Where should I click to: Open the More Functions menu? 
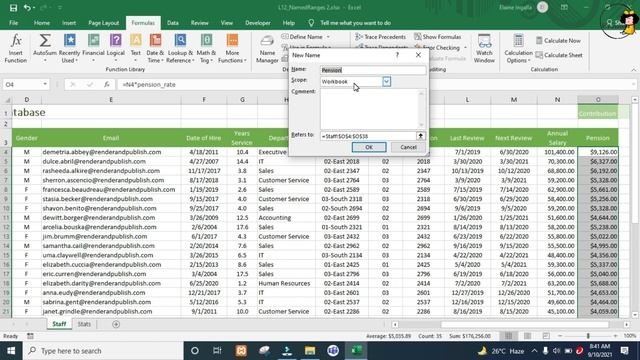click(x=232, y=49)
